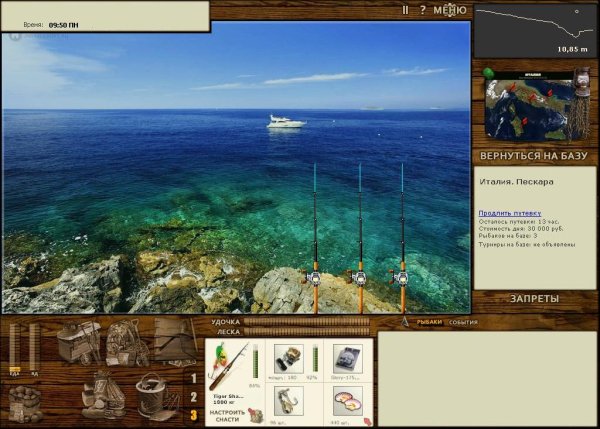600x429 pixels.
Task: Click the ЛЕСКА tension bar
Action: pyautogui.click(x=307, y=332)
